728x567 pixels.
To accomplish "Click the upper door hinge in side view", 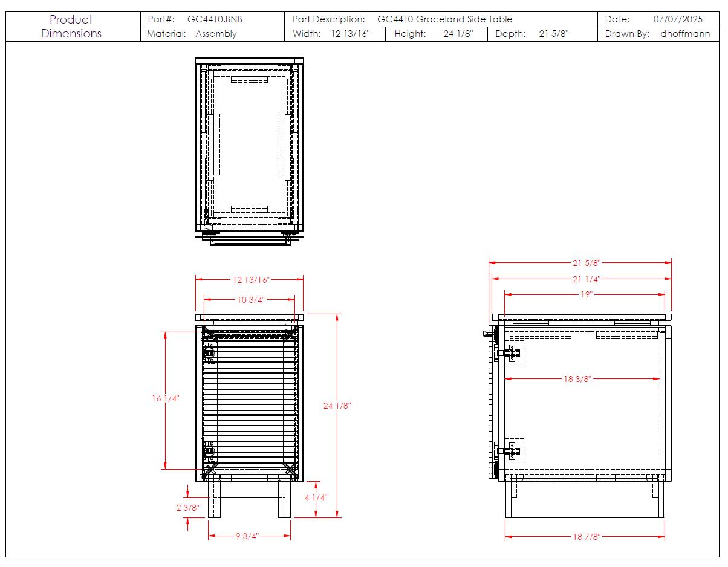I will tap(510, 352).
